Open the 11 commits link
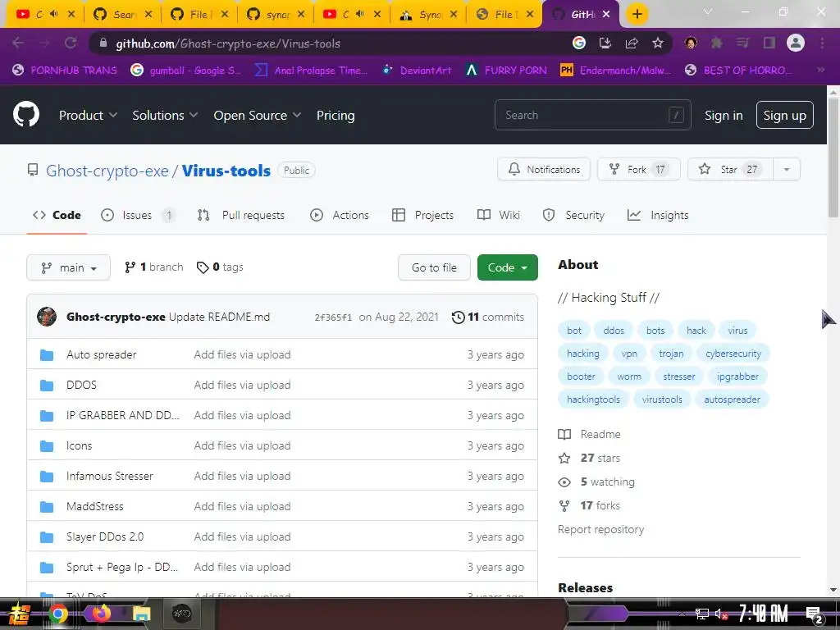The image size is (840, 630). (x=487, y=317)
